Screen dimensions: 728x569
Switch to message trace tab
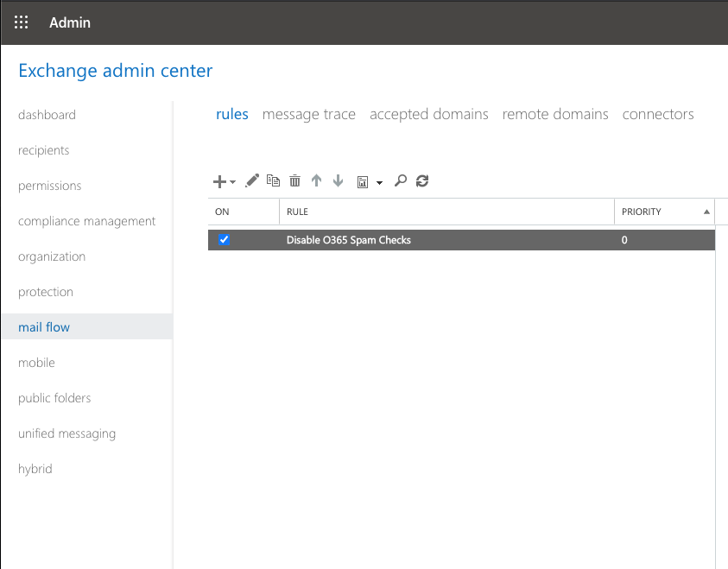[x=309, y=114]
